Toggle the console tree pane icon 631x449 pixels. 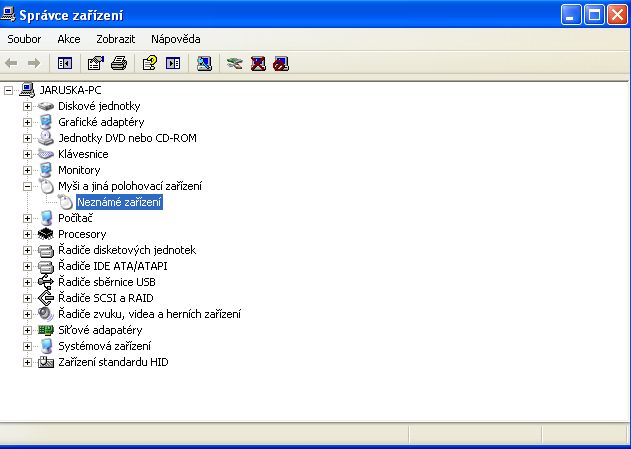pos(65,64)
